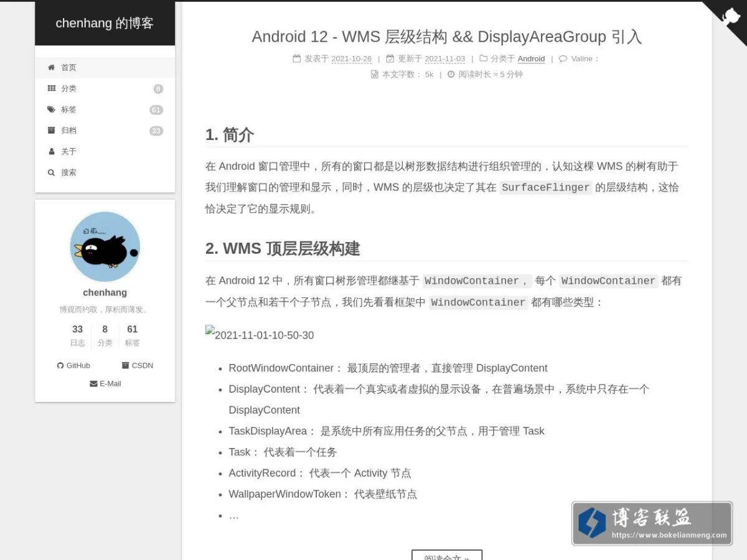The width and height of the screenshot is (747, 560).
Task: Click the motto 博观而约取，厚积而薄发。
Action: (x=105, y=309)
